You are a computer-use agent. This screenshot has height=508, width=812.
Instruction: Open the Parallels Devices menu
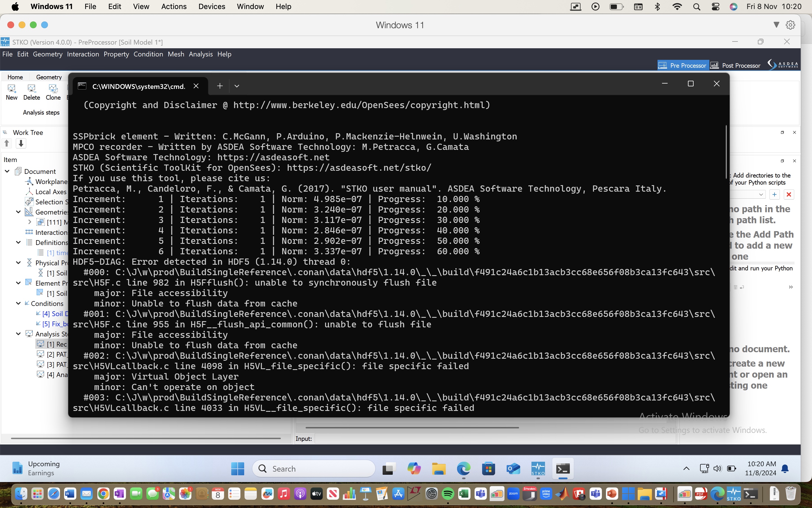coord(212,6)
